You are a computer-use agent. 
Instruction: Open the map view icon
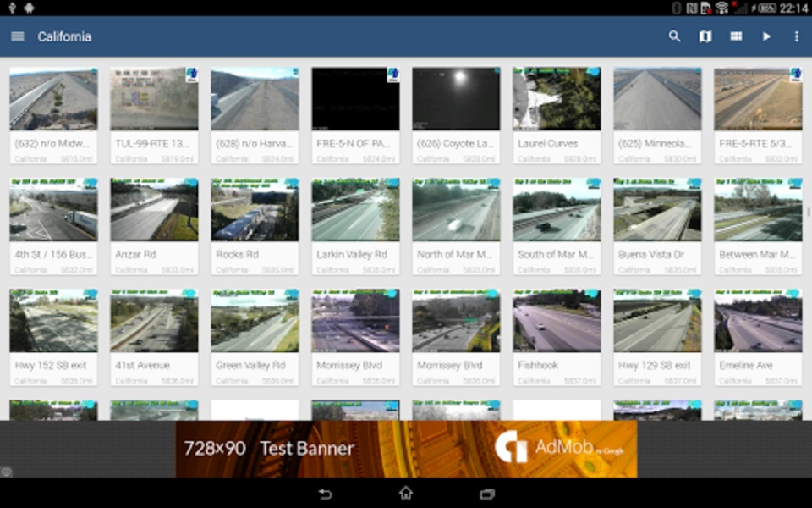pos(705,36)
